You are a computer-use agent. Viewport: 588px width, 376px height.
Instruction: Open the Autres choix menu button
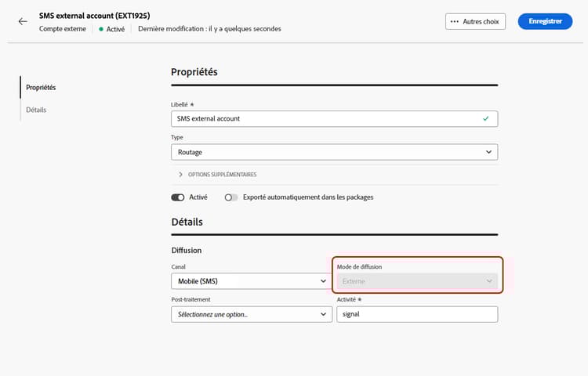475,21
